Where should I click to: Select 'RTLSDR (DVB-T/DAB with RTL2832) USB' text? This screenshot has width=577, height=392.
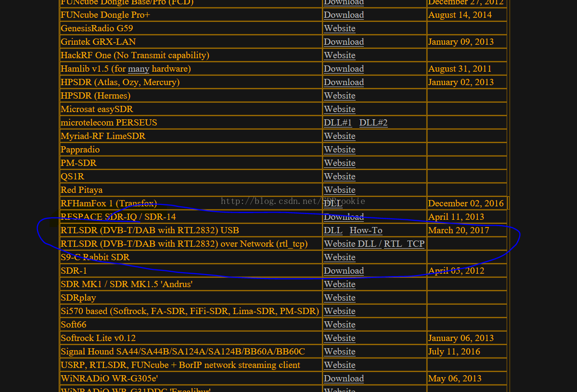(150, 230)
